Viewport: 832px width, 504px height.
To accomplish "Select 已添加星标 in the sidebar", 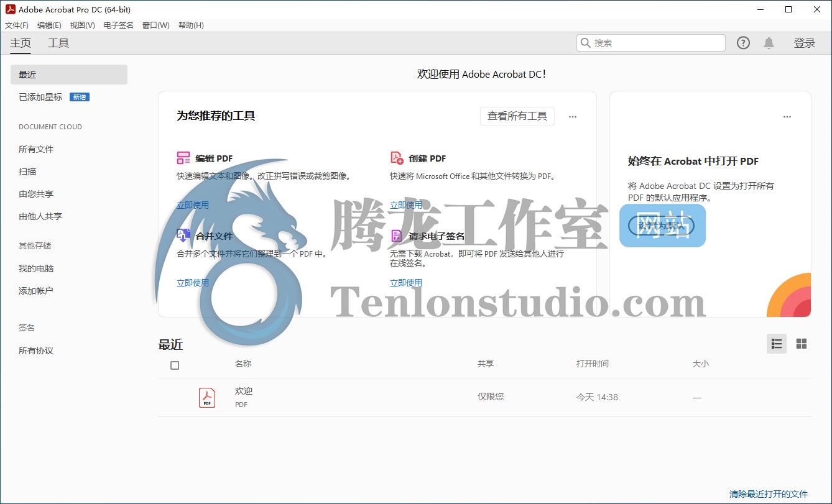I will pyautogui.click(x=40, y=97).
